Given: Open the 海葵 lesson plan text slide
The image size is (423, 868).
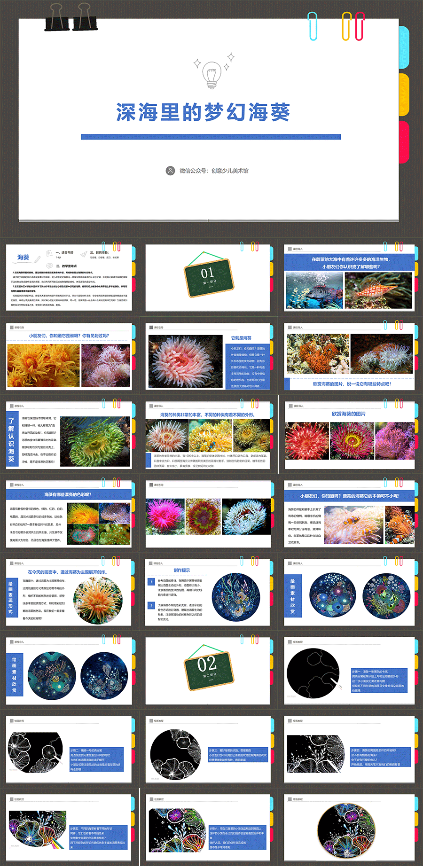Looking at the screenshot, I should [69, 277].
